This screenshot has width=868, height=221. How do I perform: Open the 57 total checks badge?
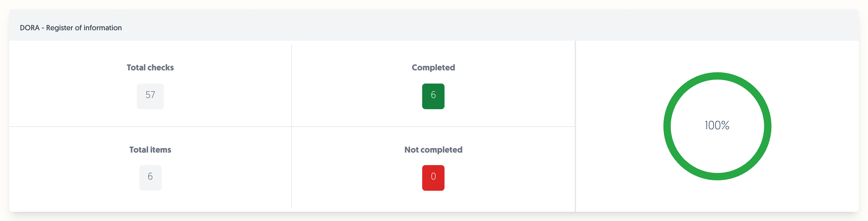click(x=150, y=96)
